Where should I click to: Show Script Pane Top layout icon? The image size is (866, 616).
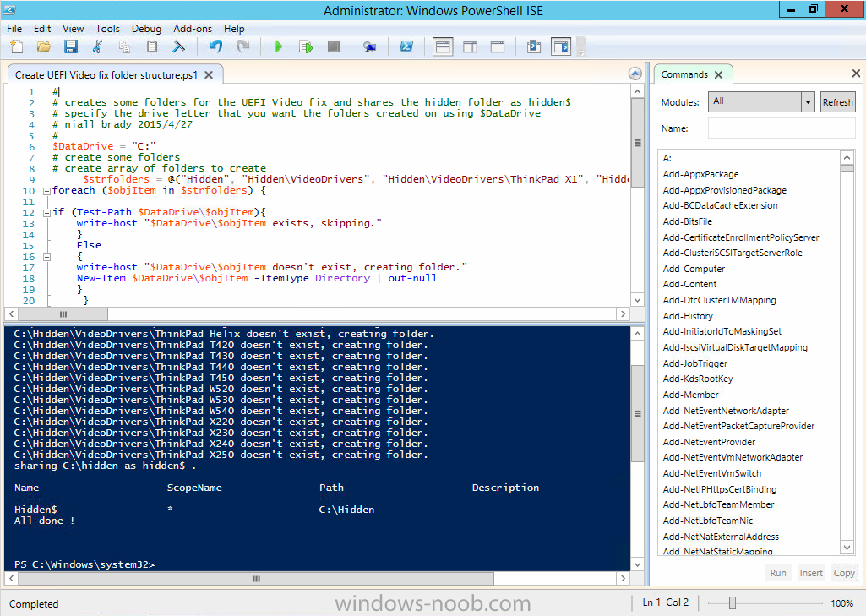[443, 47]
